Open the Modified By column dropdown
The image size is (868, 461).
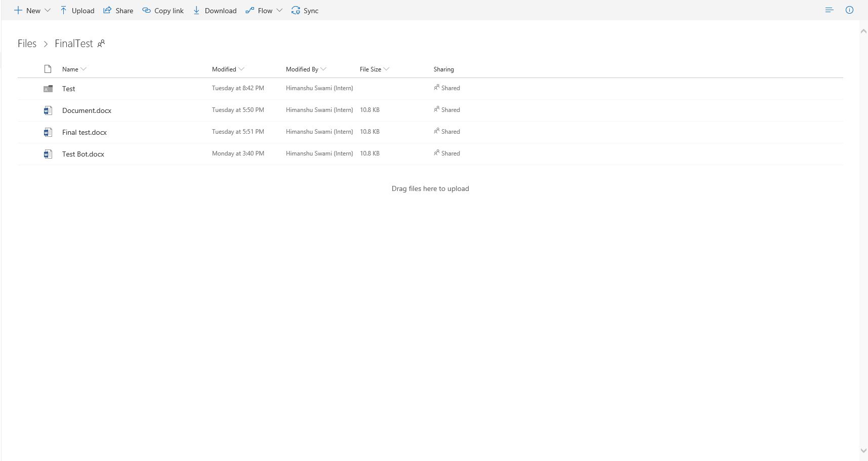coord(323,69)
